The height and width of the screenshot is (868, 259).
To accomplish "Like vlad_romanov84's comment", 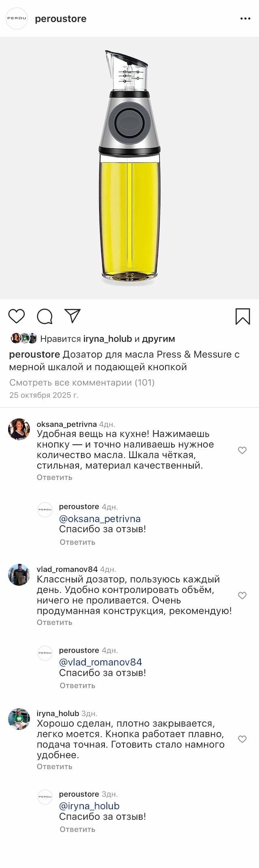I will (242, 595).
